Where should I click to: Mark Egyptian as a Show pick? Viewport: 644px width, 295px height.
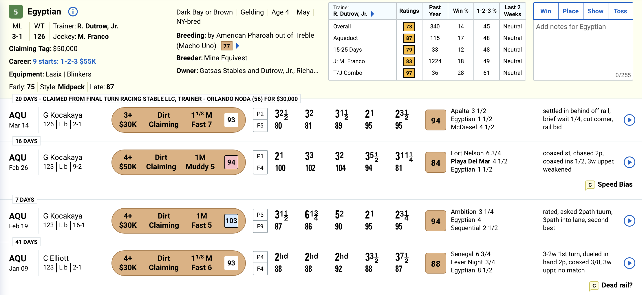[595, 11]
